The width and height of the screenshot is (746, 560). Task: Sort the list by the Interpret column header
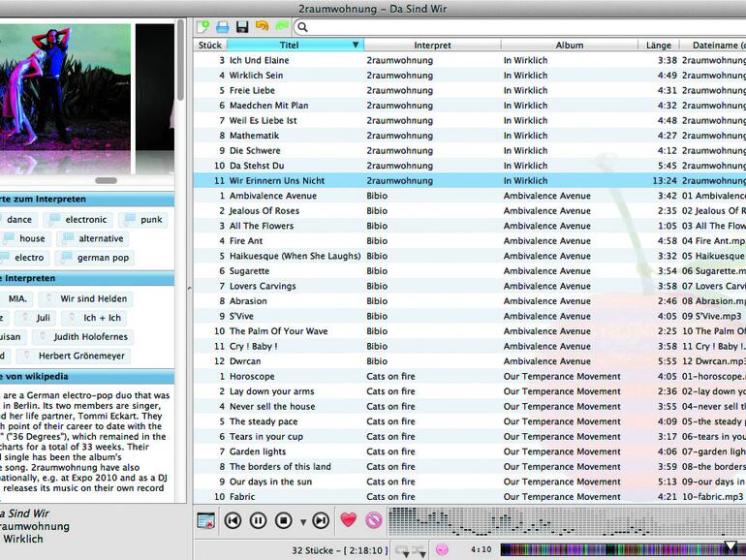click(432, 45)
